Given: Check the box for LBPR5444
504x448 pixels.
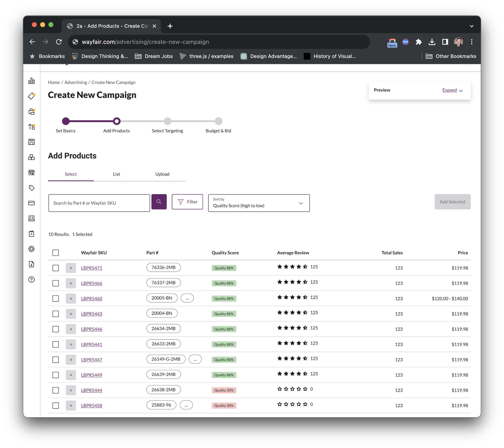Looking at the screenshot, I should click(x=56, y=390).
